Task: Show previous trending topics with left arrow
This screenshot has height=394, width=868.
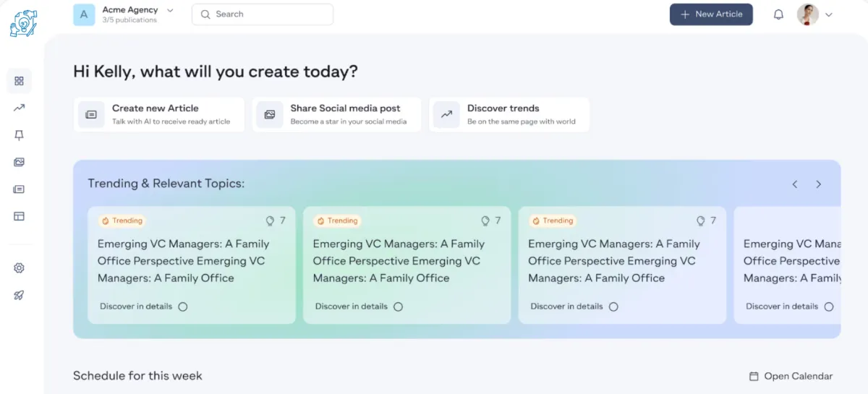Action: [x=794, y=184]
